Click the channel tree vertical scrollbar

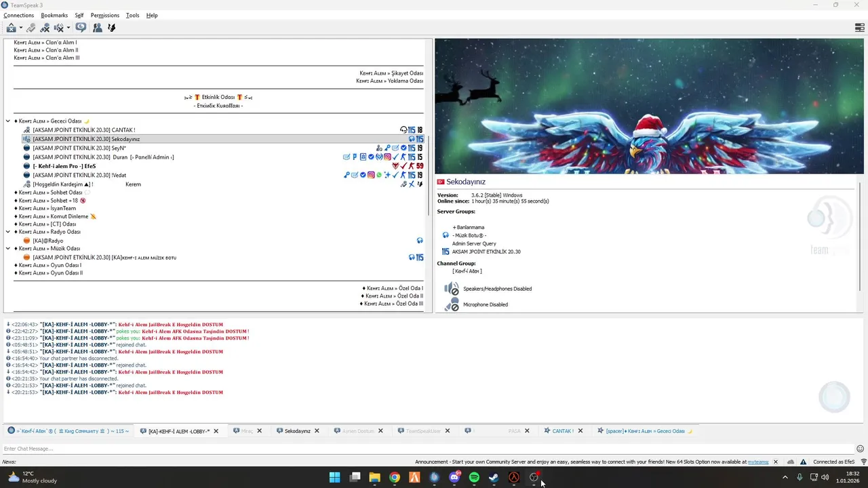[x=428, y=176]
